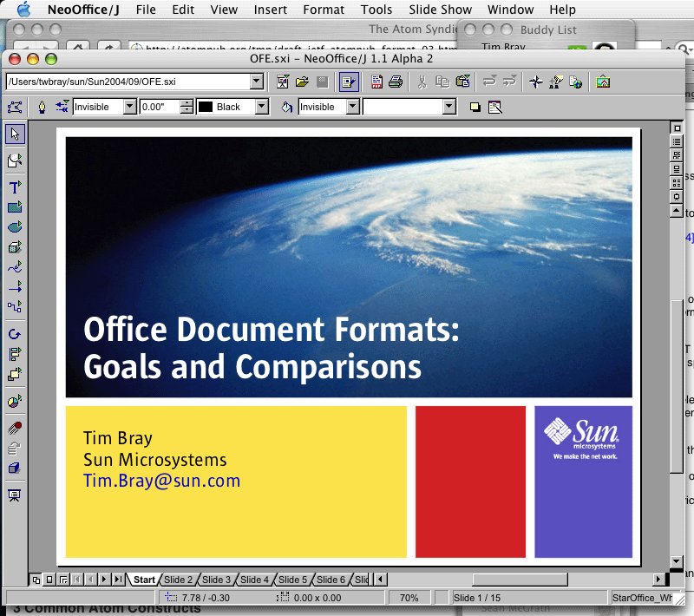Select the Ellipse drawing tool

coord(15,227)
